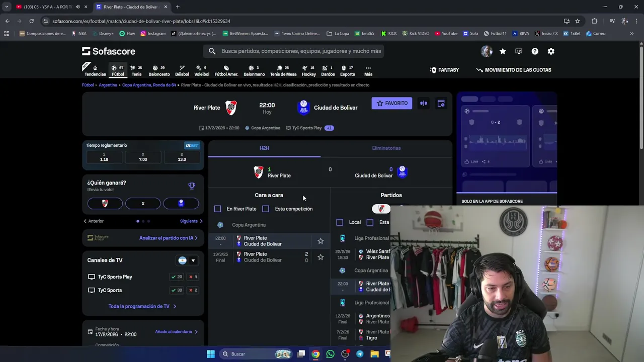Viewport: 644px width, 362px height.
Task: Select the Fútbol Amer. sport icon
Action: (226, 70)
